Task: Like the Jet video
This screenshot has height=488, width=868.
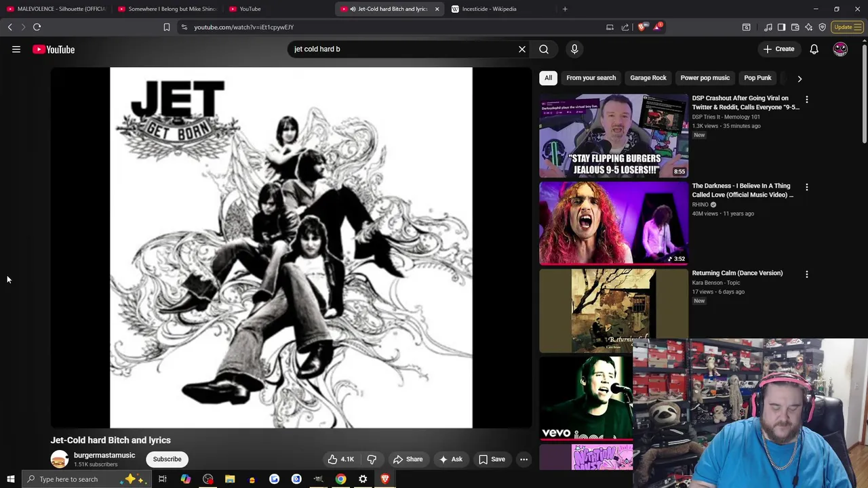Action: click(x=340, y=459)
